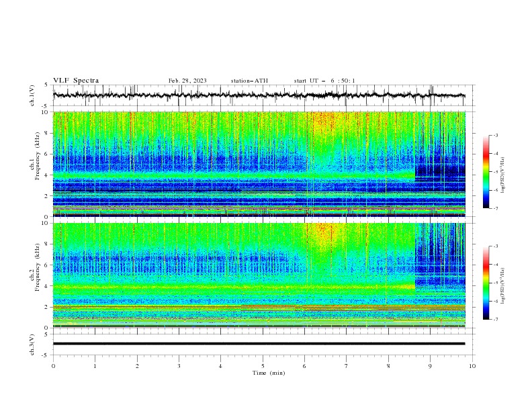Click the "start UT = 6 :50: 1" text
The image size is (532, 411).
pos(324,81)
